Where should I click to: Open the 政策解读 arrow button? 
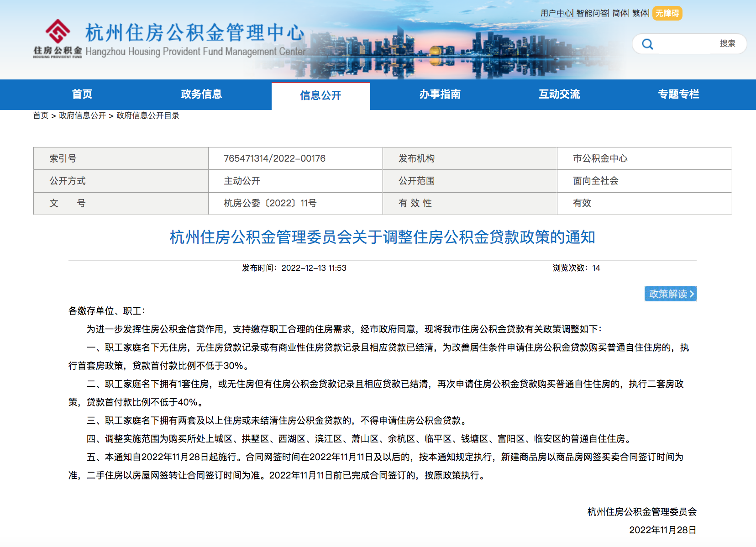click(x=670, y=294)
